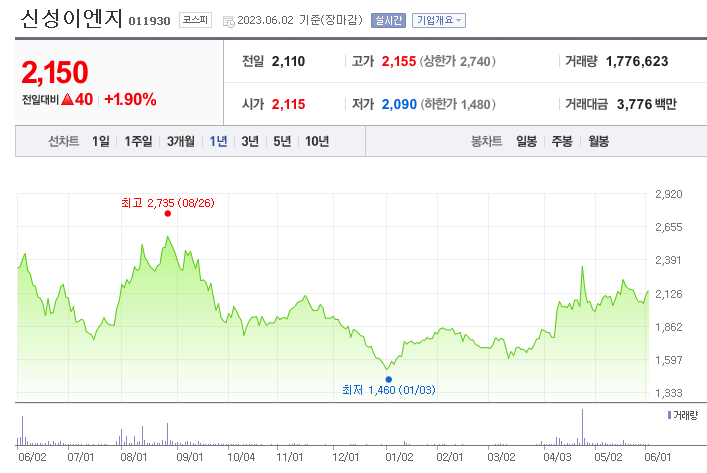The height and width of the screenshot is (473, 707).
Task: Click the 거래대금 value 3,776 백만
Action: 647,104
